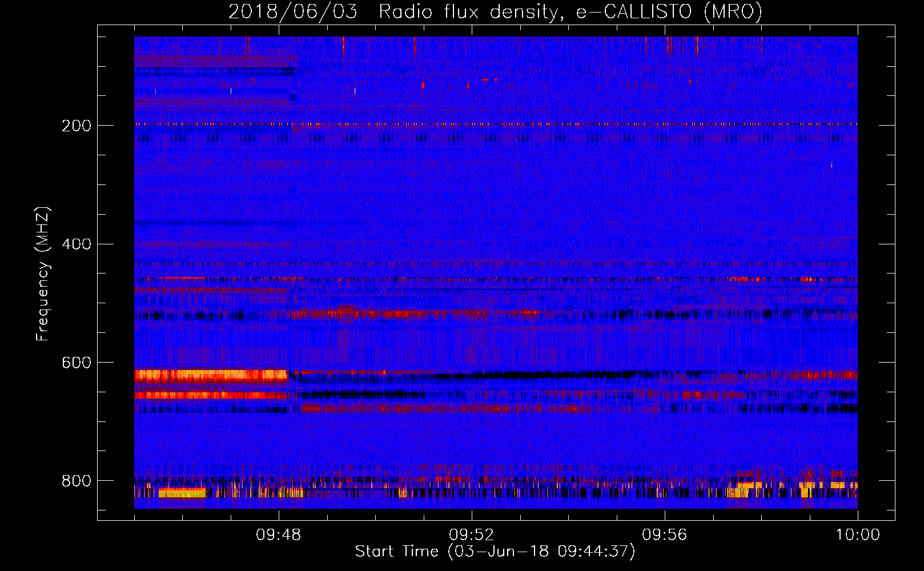Click the '10:00' time tick label
Image resolution: width=924 pixels, height=571 pixels.
pos(858,535)
